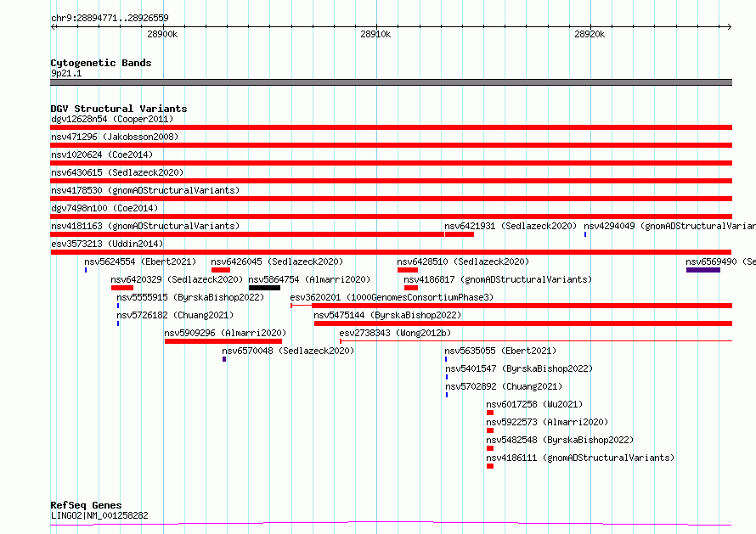Open the nsv5482548 (ByrskaBishop2022) label
Screen dimensions: 756x534
coord(560,440)
